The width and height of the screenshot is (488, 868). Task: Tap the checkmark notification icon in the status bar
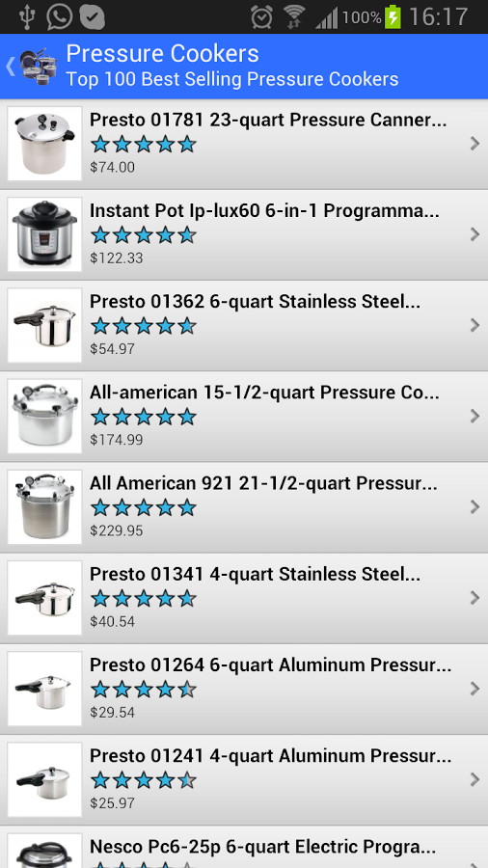click(92, 16)
